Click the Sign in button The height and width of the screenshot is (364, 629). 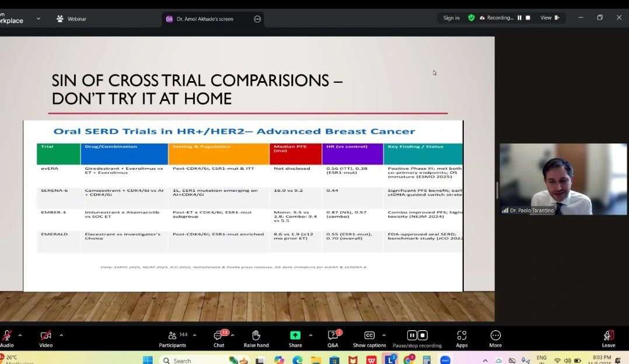click(x=451, y=18)
